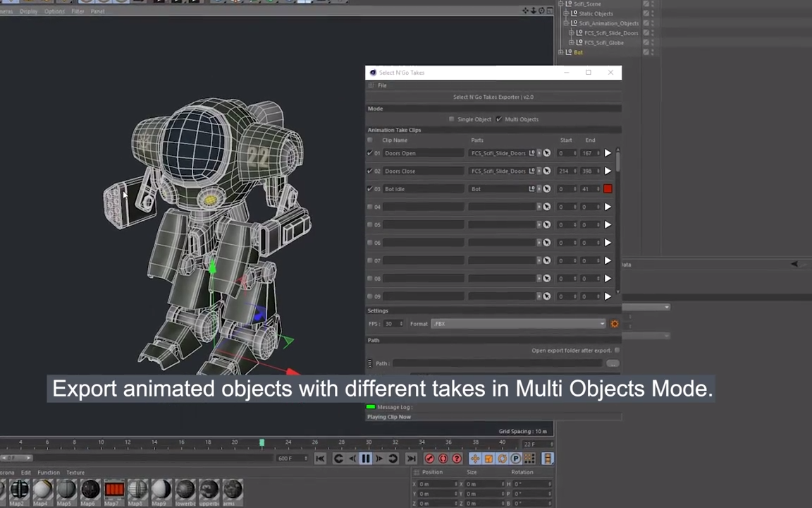Toggle parameter (P) keyframe recording icon
The height and width of the screenshot is (508, 812).
(x=515, y=459)
